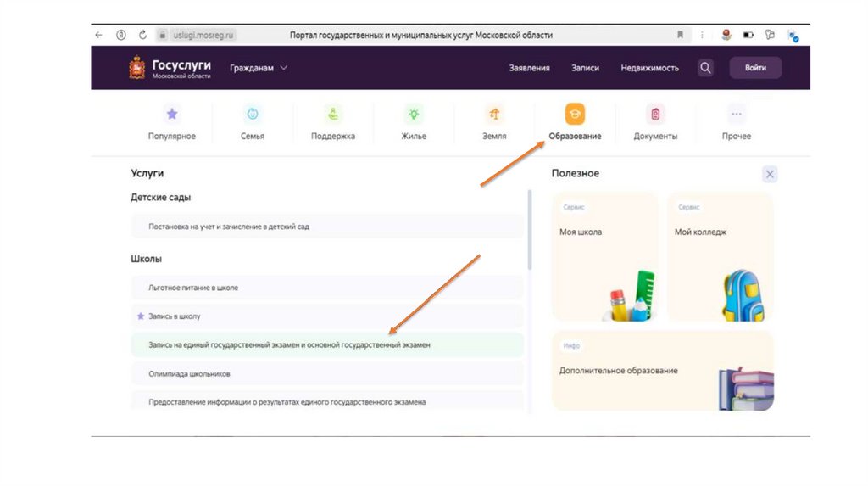Image resolution: width=868 pixels, height=487 pixels.
Task: Open Предоставление информации о результатах ЕГЭ
Action: pos(327,400)
